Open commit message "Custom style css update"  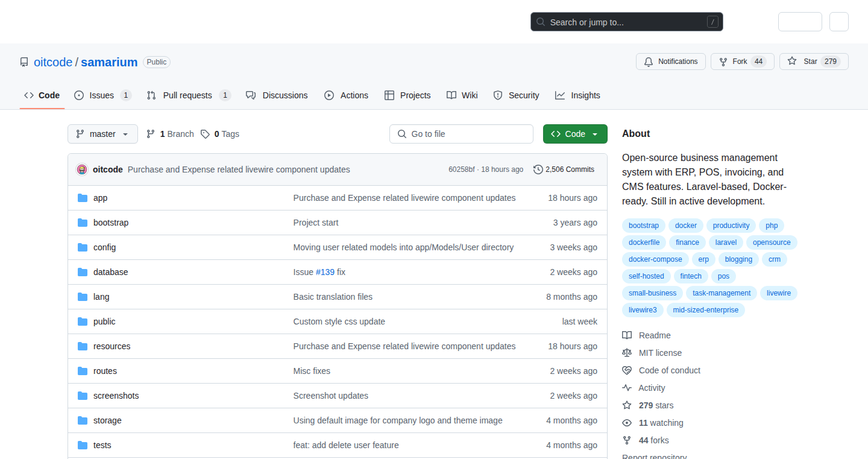pyautogui.click(x=339, y=321)
